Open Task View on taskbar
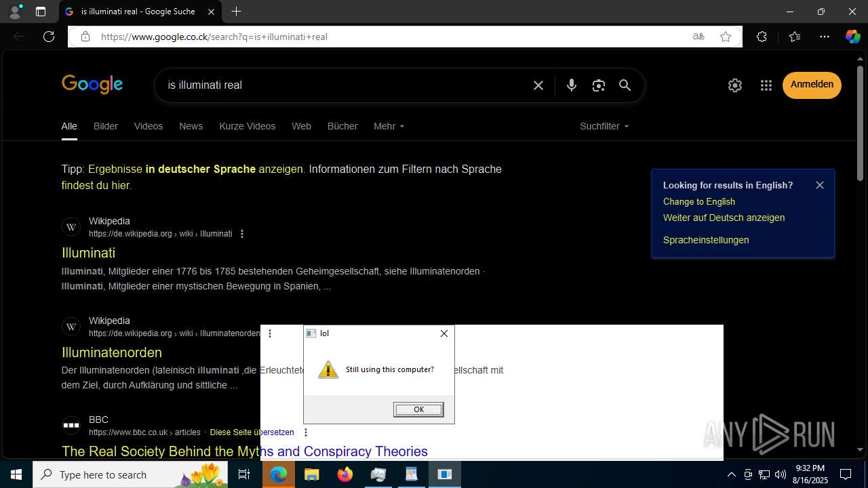Screen dimensions: 868x488 tap(244, 474)
